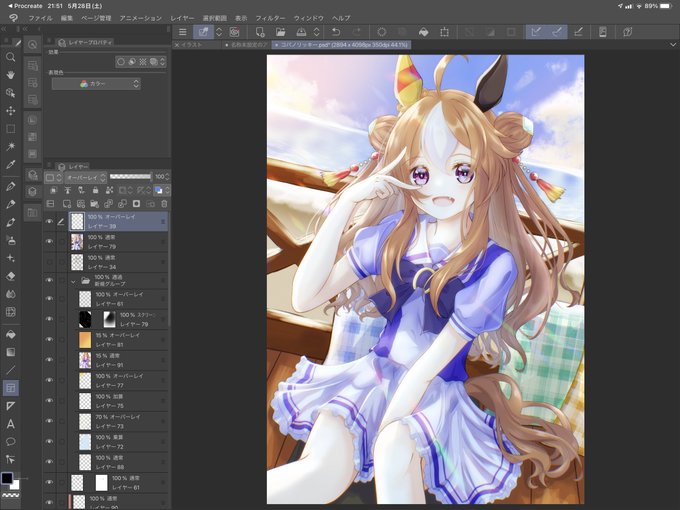The width and height of the screenshot is (680, 510).
Task: Adjust the layer opacity 100 stepper
Action: coord(167,177)
